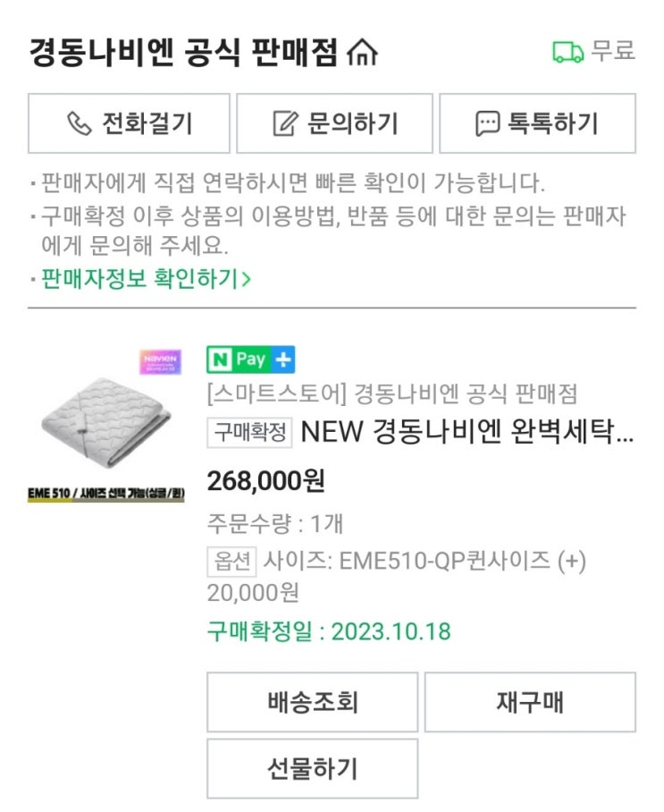This screenshot has width=664, height=812.
Task: Click the store home icon
Action: (361, 53)
